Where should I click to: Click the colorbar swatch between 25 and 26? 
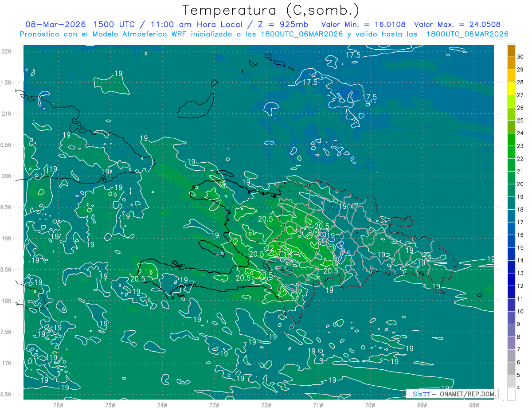click(511, 114)
